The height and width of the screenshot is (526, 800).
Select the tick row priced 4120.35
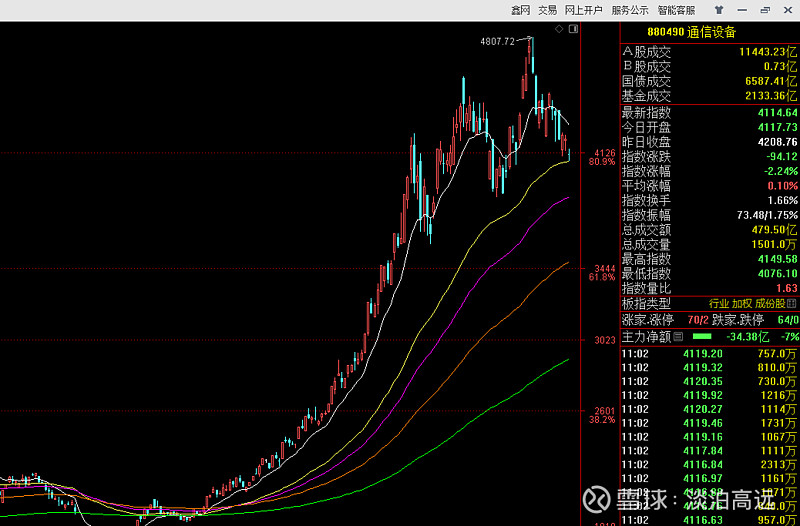(710, 382)
